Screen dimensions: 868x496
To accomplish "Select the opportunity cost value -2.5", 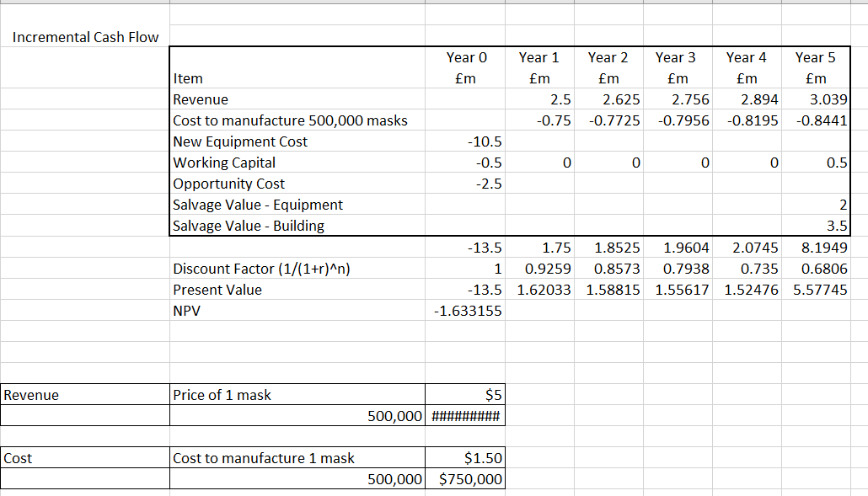I will 465,184.
